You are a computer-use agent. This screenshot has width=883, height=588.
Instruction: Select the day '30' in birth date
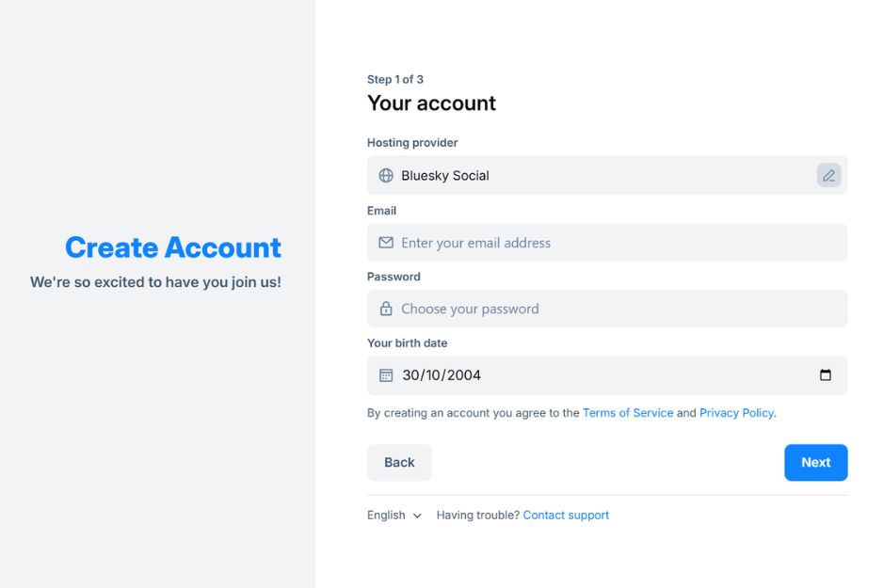pyautogui.click(x=411, y=375)
